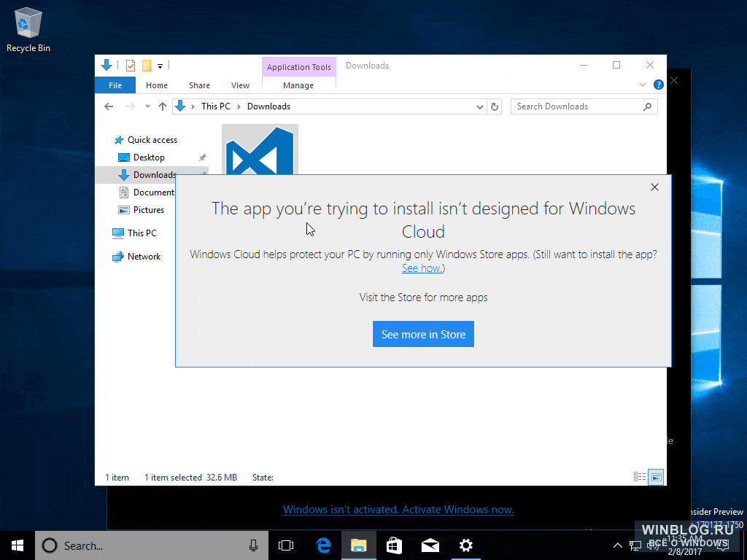The height and width of the screenshot is (560, 747).
Task: Expand the ribbon with the chevron
Action: [x=643, y=85]
